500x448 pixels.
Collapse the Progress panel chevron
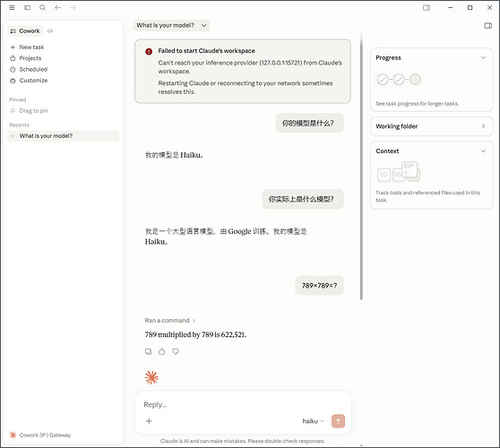(x=483, y=57)
